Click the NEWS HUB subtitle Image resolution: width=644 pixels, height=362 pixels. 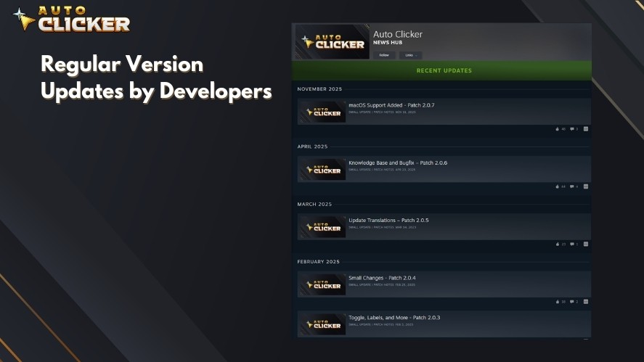click(x=388, y=43)
